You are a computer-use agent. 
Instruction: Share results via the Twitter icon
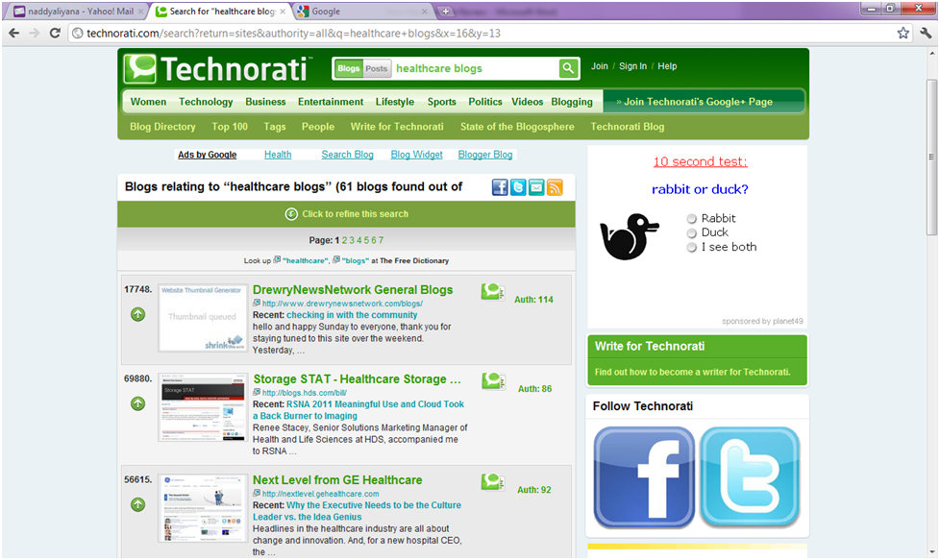[518, 187]
